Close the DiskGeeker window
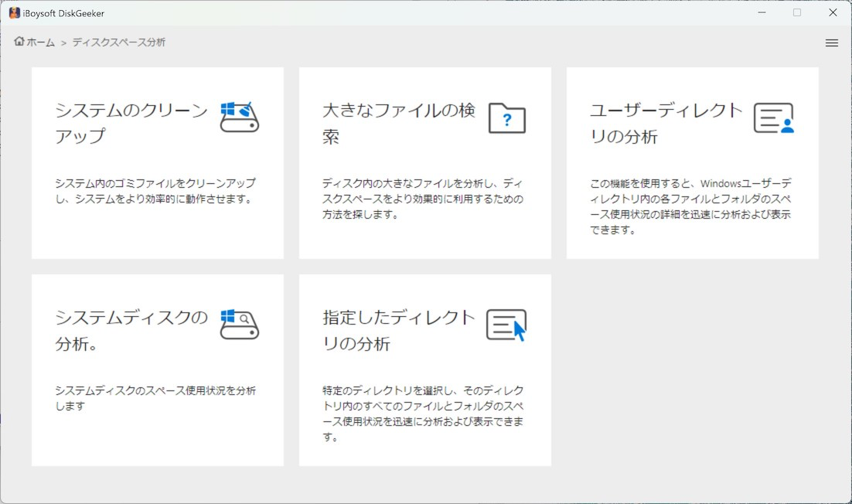Screen dimensions: 852x504 833,12
